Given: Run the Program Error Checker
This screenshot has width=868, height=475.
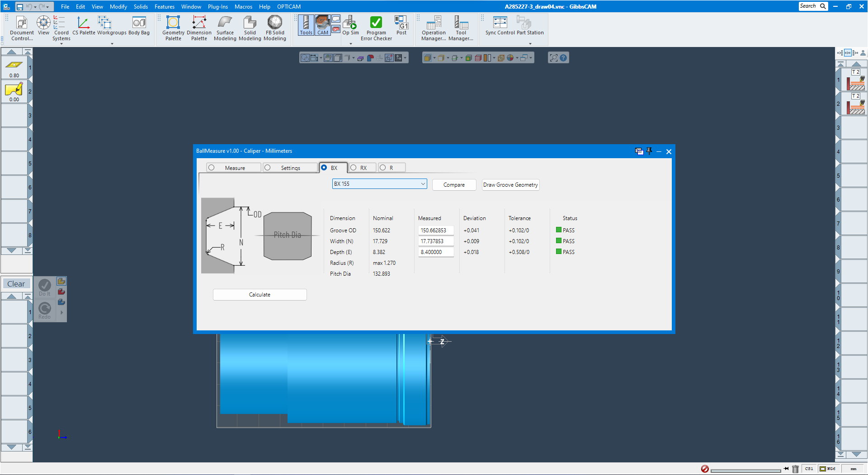Looking at the screenshot, I should point(376,27).
